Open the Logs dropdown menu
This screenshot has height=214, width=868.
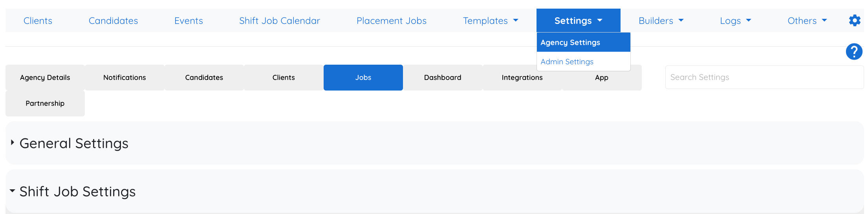click(736, 20)
